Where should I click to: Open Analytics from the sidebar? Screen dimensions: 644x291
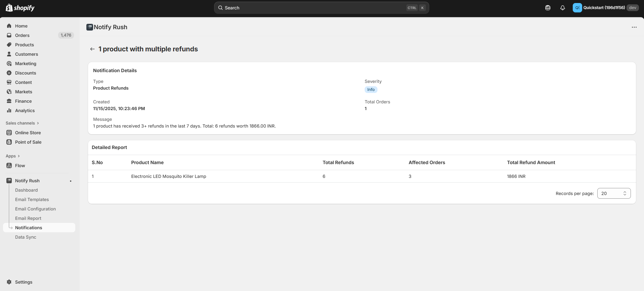(25, 110)
